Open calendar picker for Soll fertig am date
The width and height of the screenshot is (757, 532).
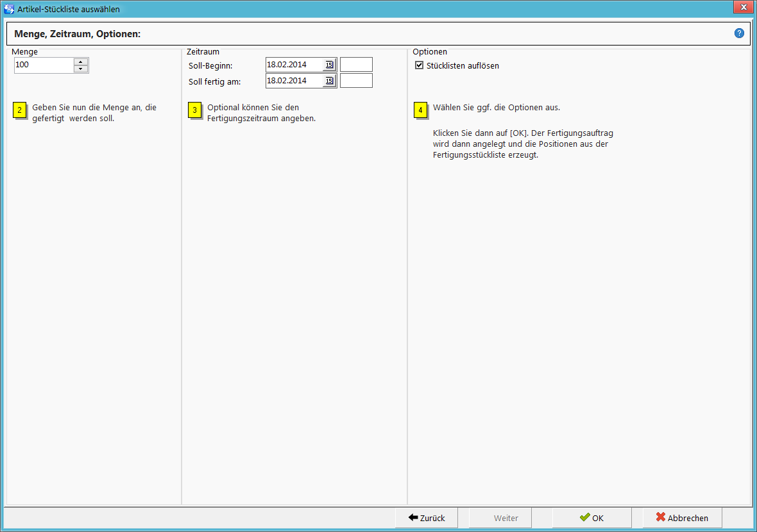329,81
